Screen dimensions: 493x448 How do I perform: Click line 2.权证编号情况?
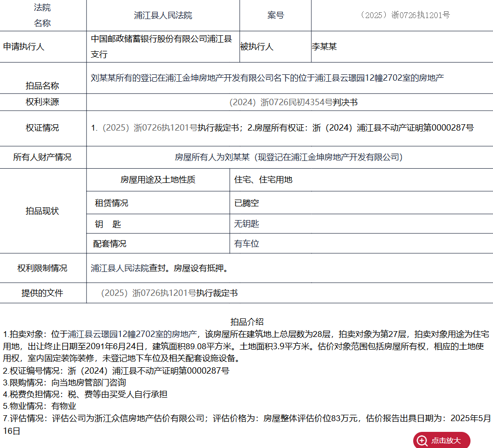point(116,370)
